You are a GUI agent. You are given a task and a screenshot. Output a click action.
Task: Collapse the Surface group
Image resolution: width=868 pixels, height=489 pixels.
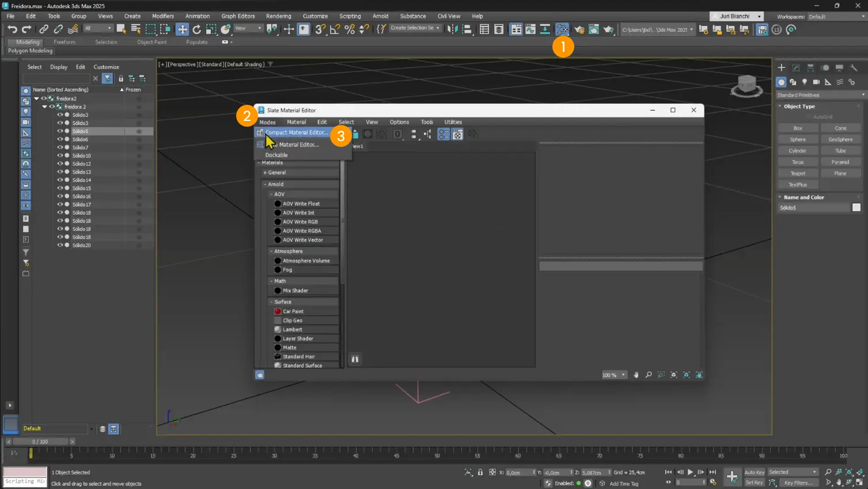[271, 302]
